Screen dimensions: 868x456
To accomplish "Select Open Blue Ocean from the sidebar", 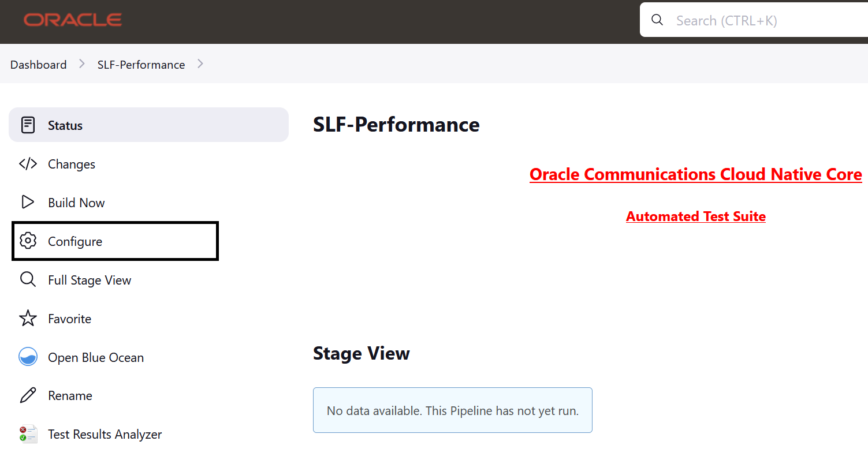I will (96, 357).
